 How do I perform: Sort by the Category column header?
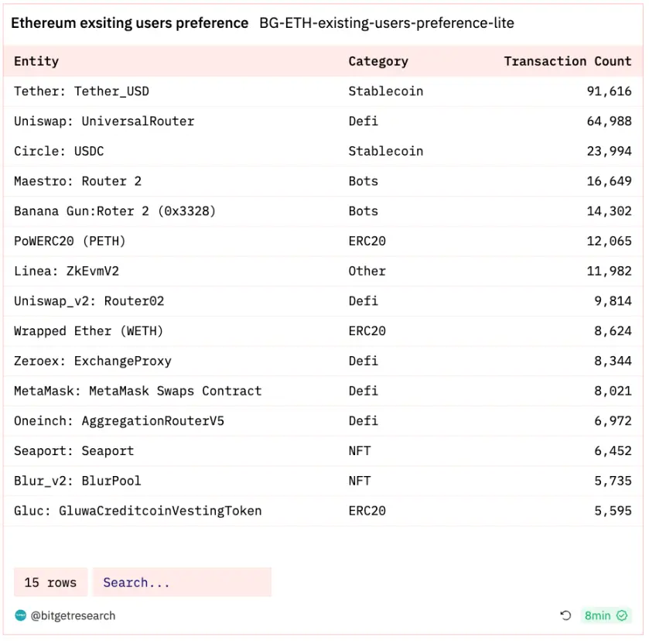pos(377,61)
